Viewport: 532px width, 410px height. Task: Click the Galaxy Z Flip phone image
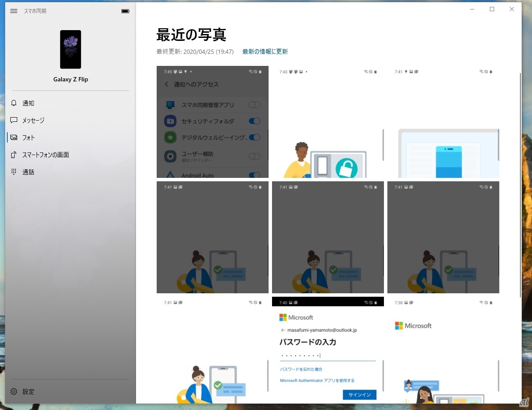tap(71, 50)
